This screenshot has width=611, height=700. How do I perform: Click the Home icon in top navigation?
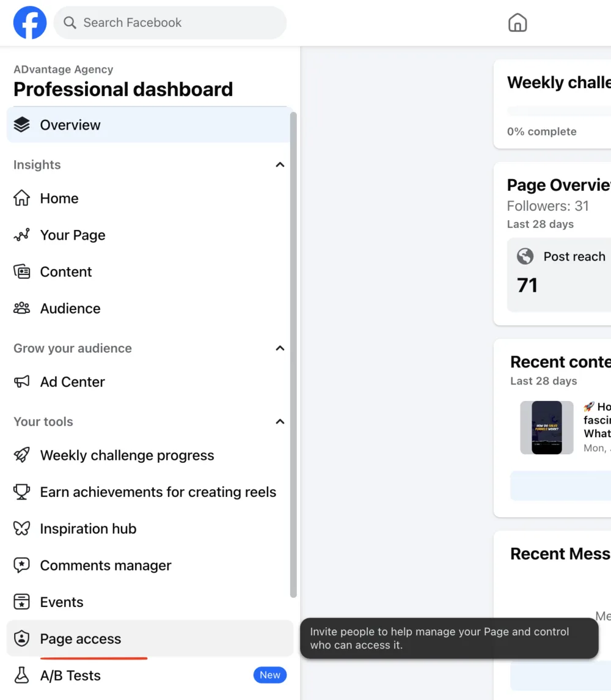coord(518,23)
